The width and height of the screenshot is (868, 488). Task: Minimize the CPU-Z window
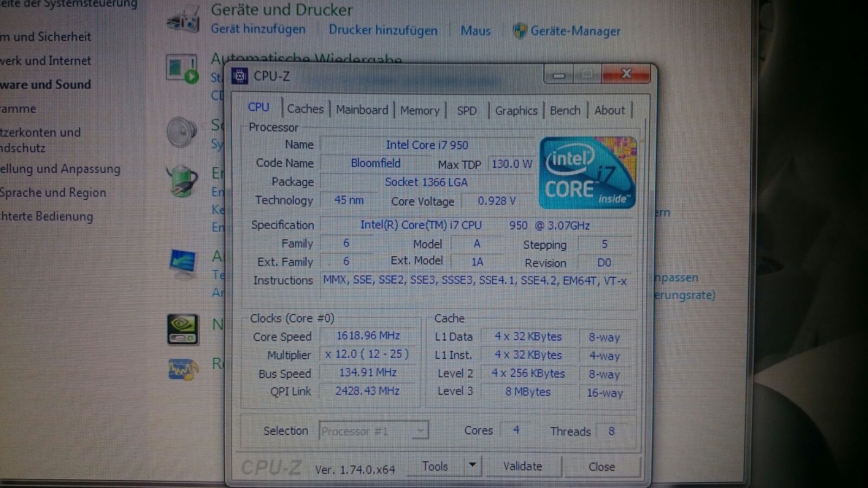click(559, 74)
